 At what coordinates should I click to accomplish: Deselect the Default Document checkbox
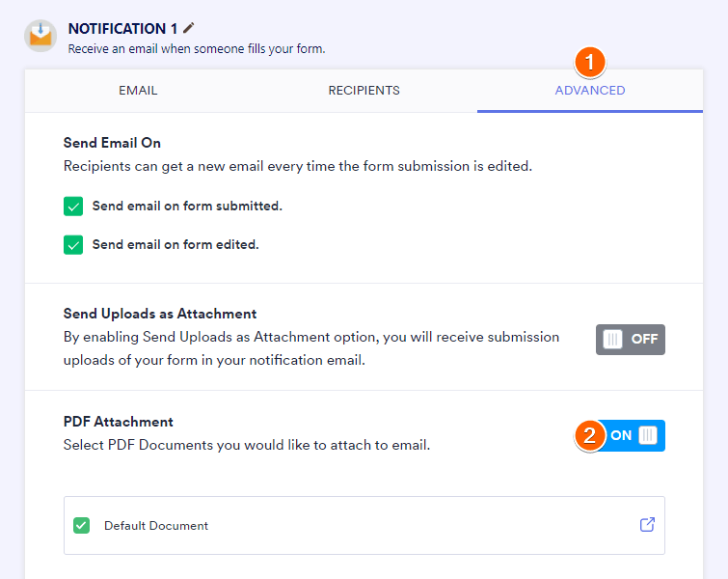pos(82,526)
